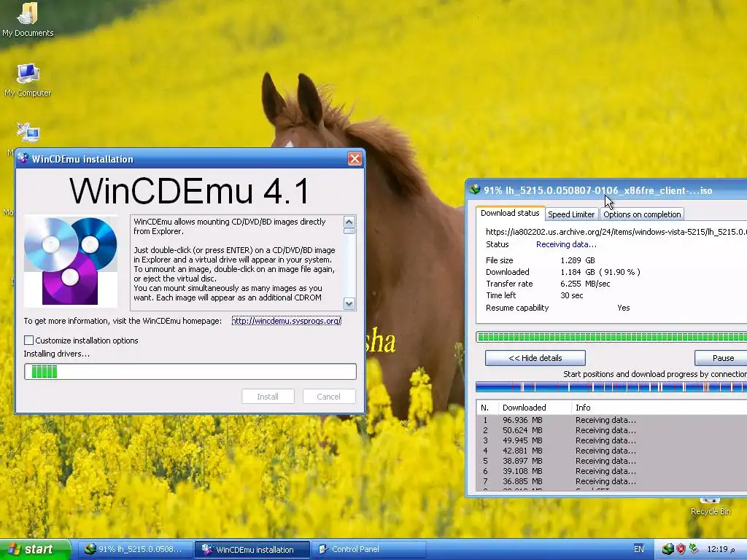The image size is (747, 560).
Task: Click the blue connection segments progress bar
Action: [x=612, y=386]
